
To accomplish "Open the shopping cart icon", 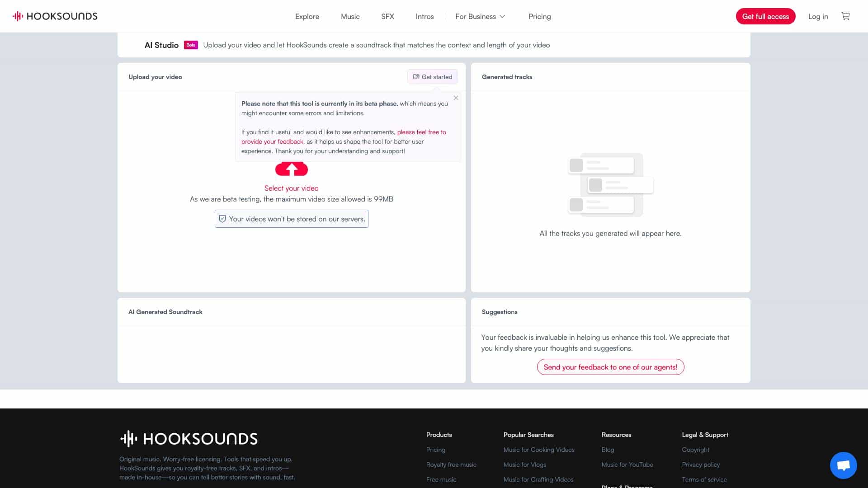I will click(x=845, y=16).
